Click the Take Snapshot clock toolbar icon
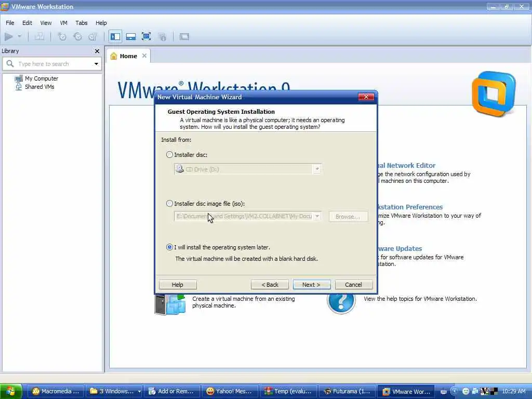Screen dimensions: 532x399 point(62,36)
